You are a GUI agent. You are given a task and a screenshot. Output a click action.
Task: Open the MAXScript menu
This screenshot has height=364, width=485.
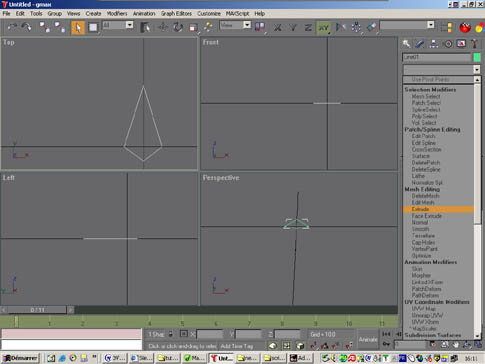(x=237, y=13)
